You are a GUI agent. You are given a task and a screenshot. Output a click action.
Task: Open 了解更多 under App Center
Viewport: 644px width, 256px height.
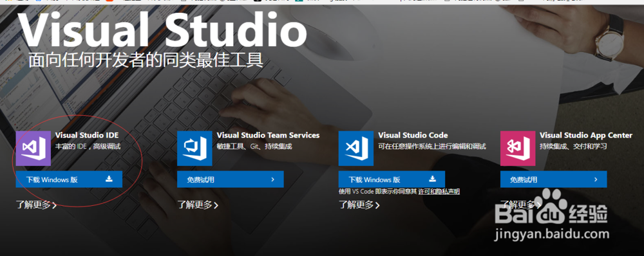tap(521, 205)
